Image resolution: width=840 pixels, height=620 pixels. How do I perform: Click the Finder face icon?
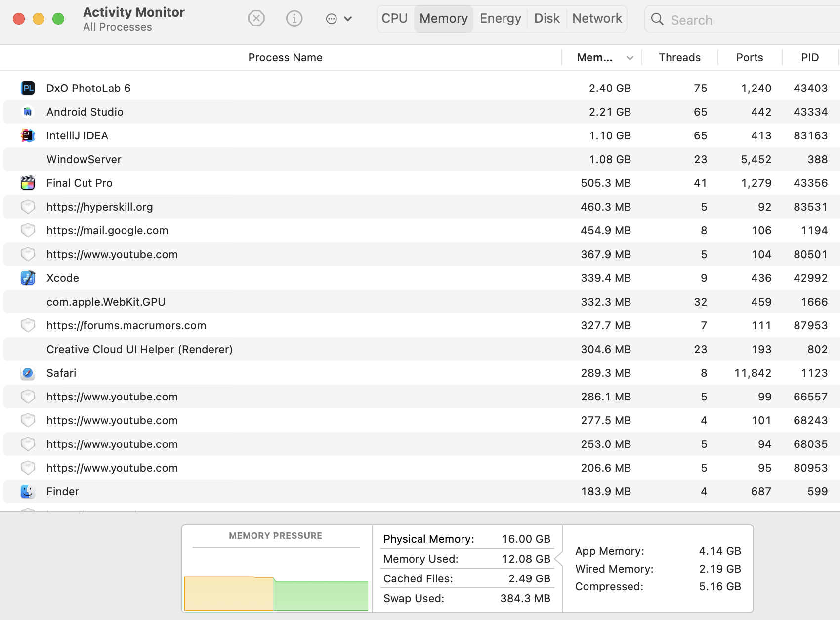tap(28, 491)
